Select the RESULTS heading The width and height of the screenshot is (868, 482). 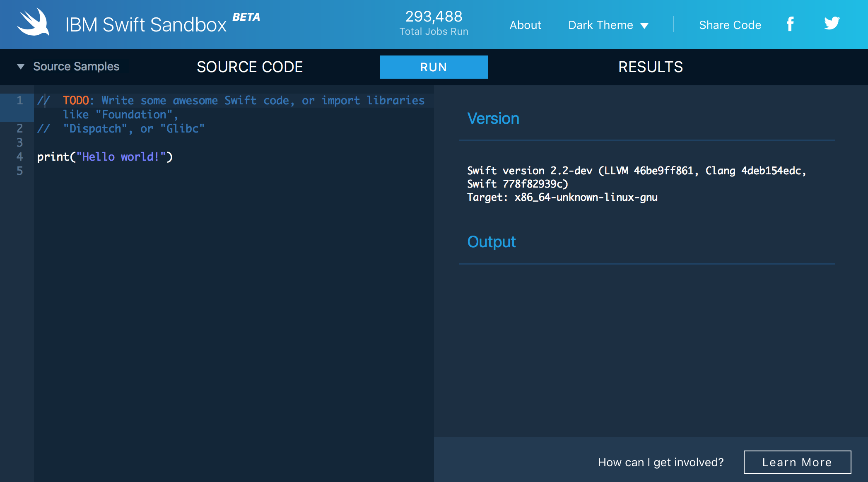[x=650, y=67]
